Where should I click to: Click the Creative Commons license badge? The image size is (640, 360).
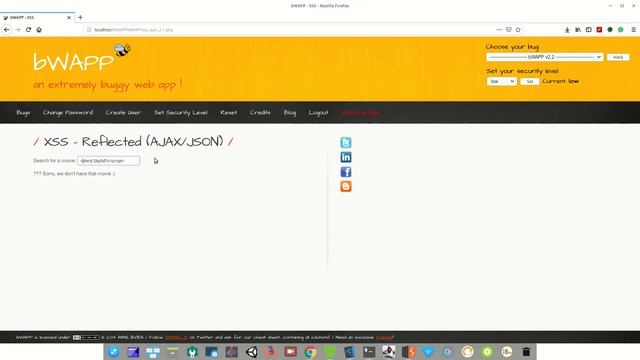86,338
